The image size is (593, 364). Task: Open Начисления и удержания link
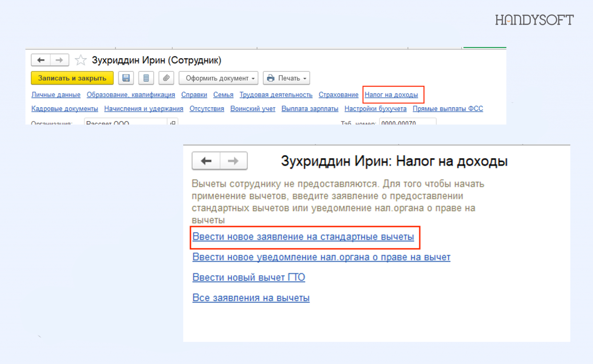(144, 109)
